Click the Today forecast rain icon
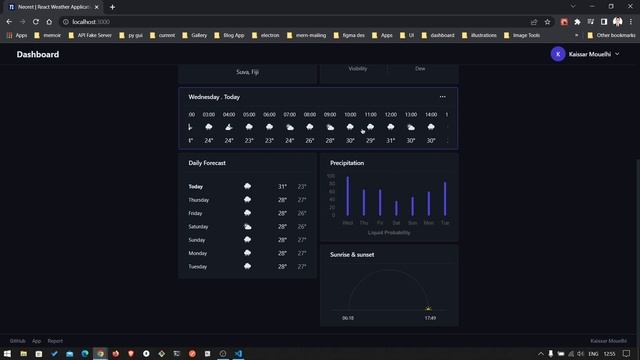Viewport: 640px width, 360px height. coord(247,186)
